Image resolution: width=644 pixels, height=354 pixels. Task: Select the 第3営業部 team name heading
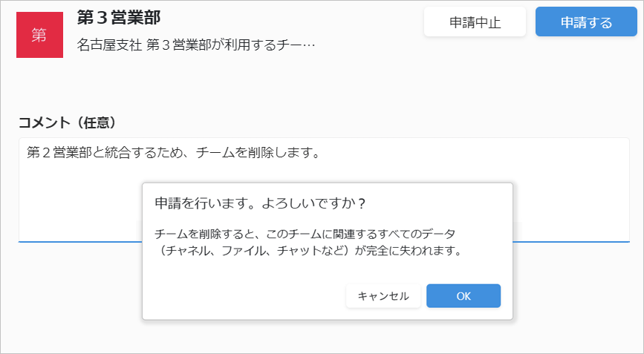tap(119, 17)
